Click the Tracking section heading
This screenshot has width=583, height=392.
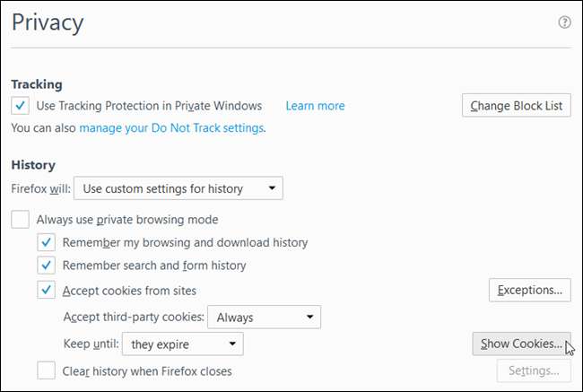tap(37, 84)
